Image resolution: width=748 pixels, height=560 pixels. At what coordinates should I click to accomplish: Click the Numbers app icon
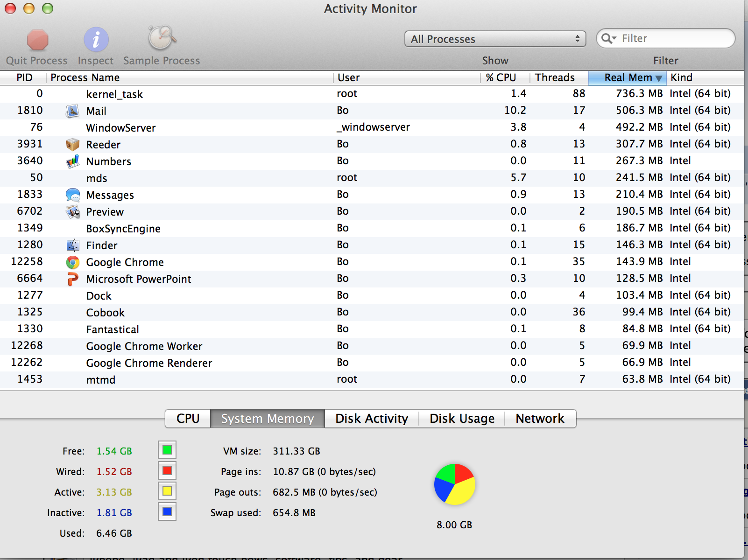coord(72,161)
